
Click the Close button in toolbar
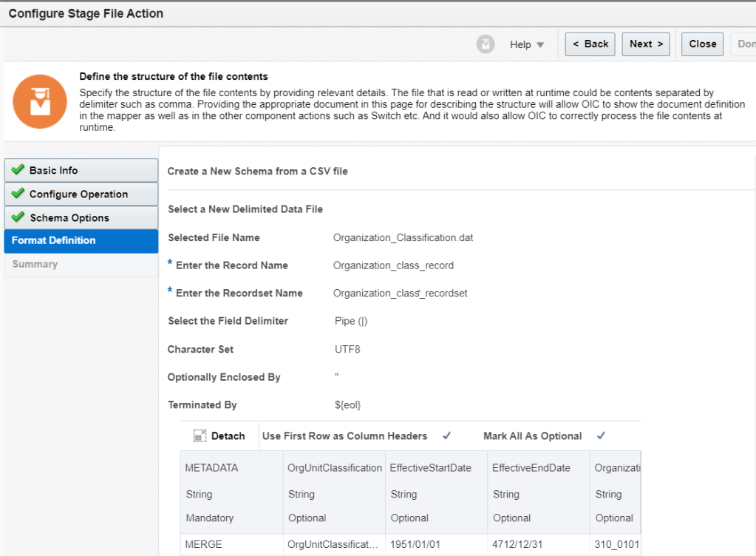point(702,44)
